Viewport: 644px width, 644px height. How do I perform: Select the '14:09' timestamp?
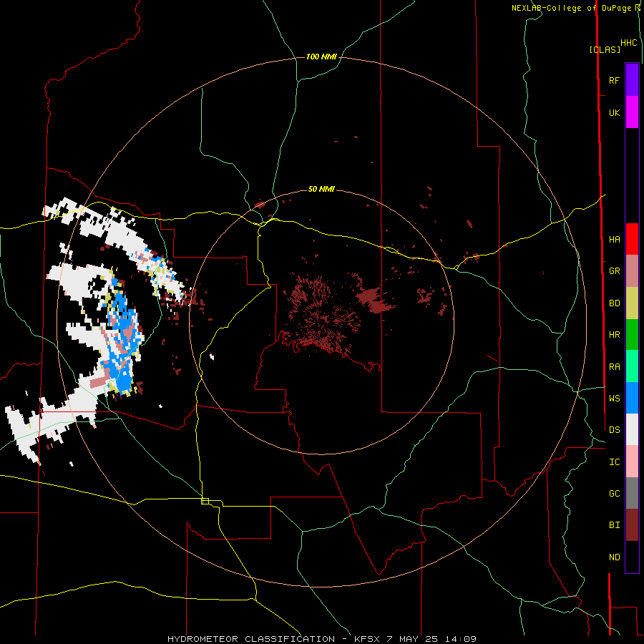pyautogui.click(x=460, y=639)
